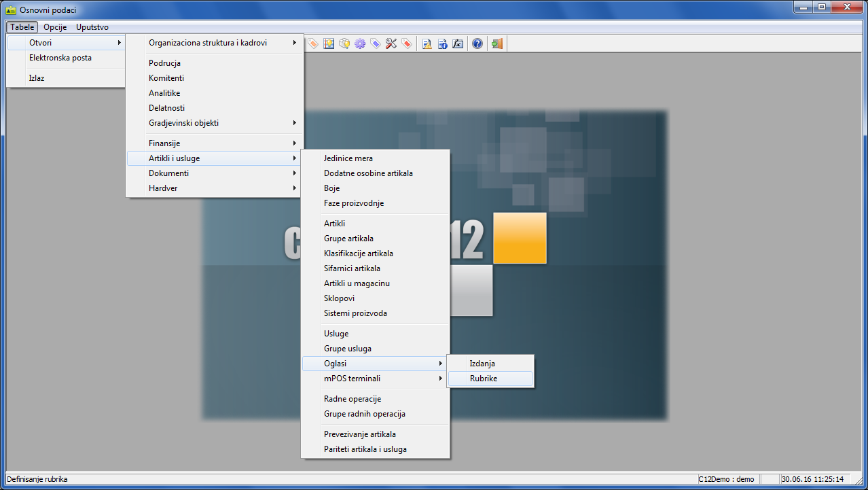Click Izlaz to exit the application

click(x=37, y=78)
